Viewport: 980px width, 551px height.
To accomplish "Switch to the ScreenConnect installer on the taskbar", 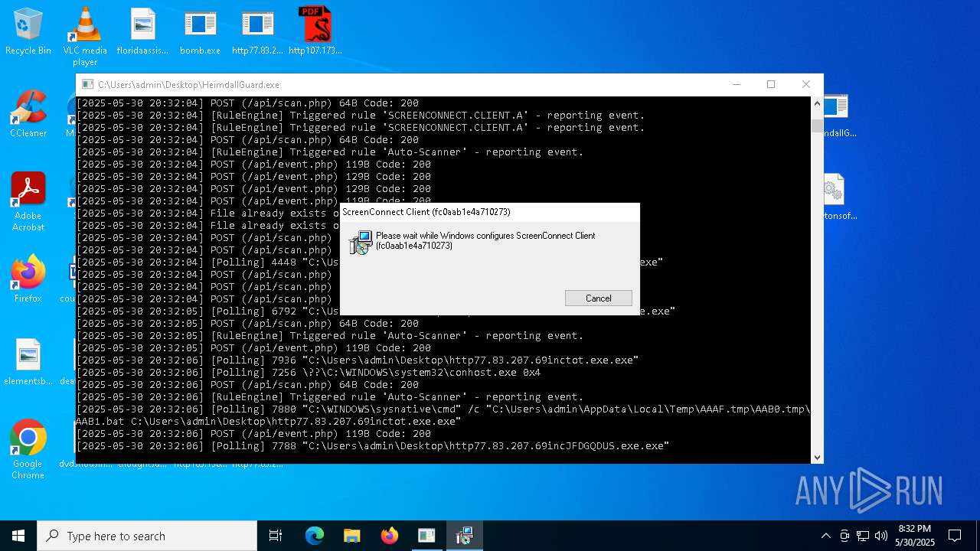I will pos(464,536).
